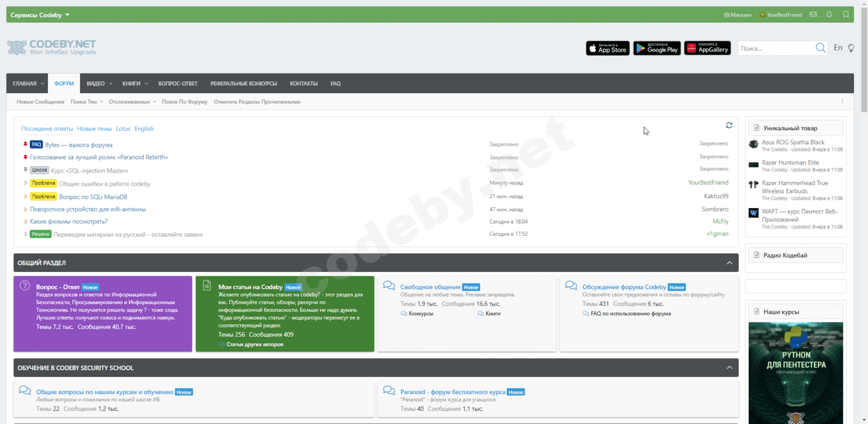This screenshot has width=868, height=424.
Task: Open the Сервисы Codeby dropdown
Action: pyautogui.click(x=40, y=15)
